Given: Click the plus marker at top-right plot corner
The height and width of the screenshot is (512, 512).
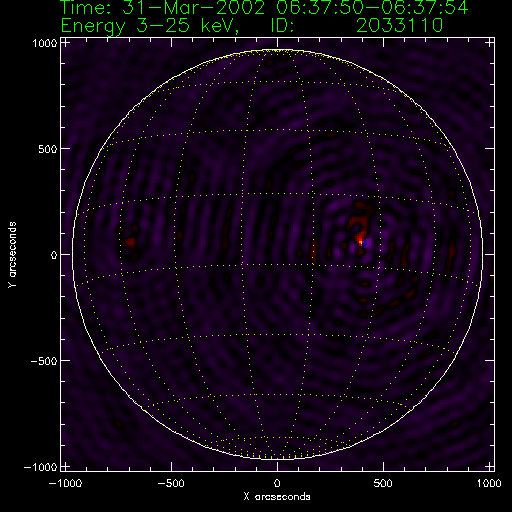Looking at the screenshot, I should tap(489, 43).
